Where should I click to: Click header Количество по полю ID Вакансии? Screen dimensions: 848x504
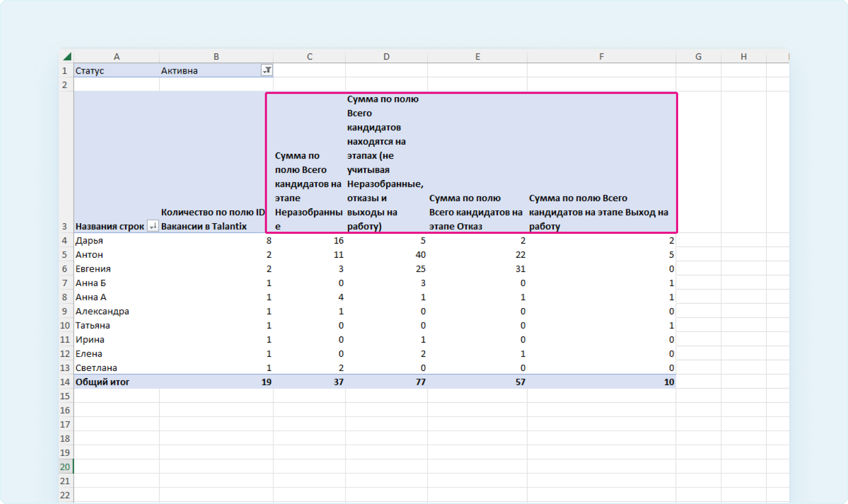pyautogui.click(x=213, y=219)
